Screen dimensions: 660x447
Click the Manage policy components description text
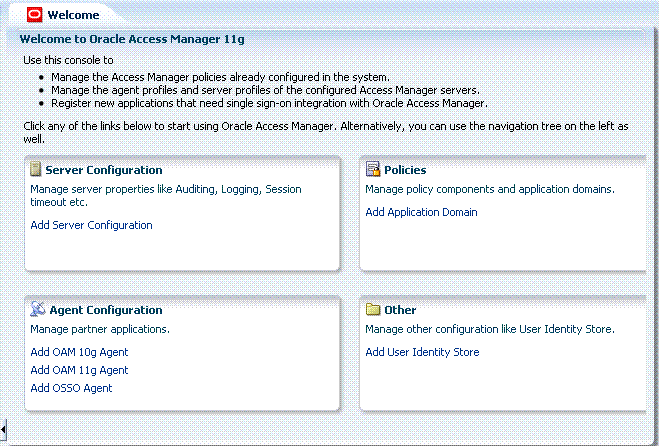coord(490,189)
